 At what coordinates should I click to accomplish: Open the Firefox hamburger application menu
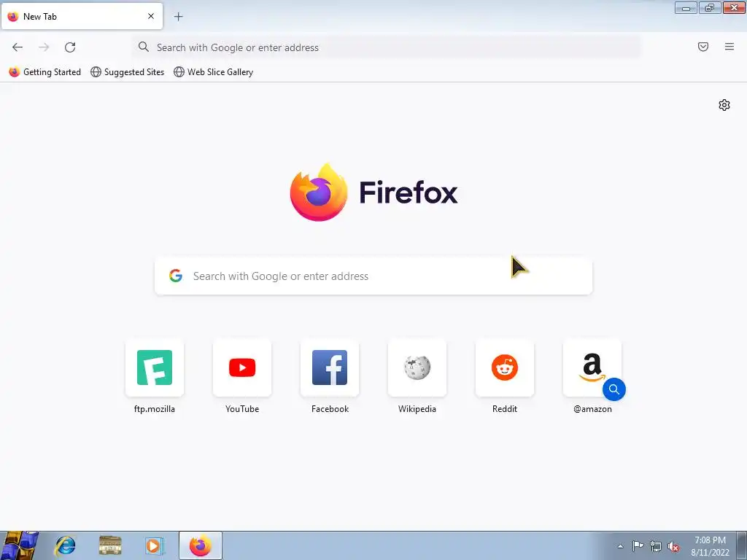coord(729,47)
